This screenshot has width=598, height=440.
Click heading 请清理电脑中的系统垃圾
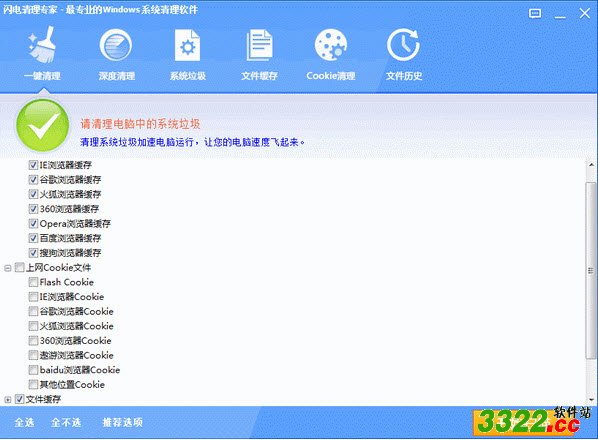point(140,124)
